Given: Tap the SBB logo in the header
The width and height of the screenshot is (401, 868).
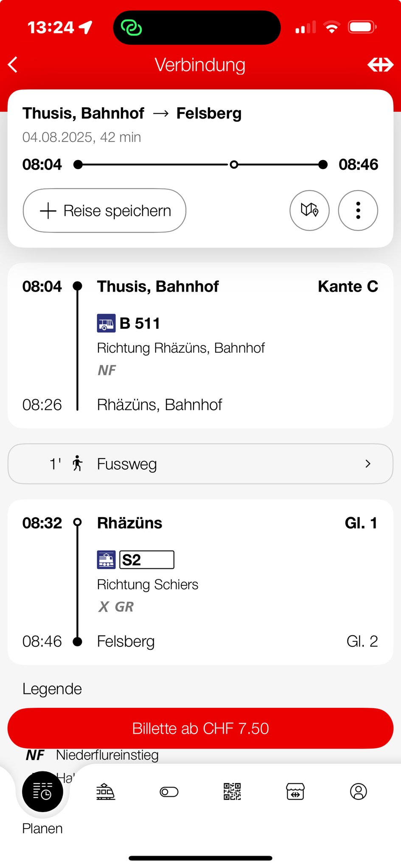Looking at the screenshot, I should pos(380,65).
